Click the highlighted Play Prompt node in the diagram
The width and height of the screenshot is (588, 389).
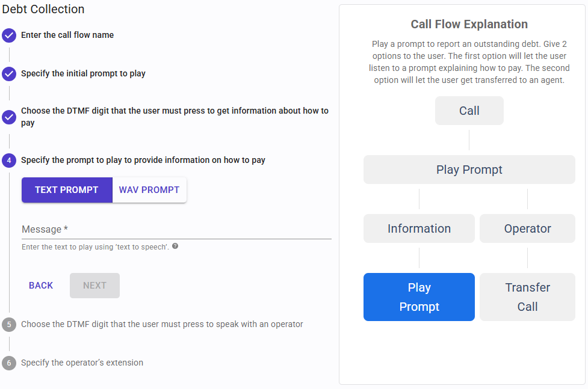419,296
